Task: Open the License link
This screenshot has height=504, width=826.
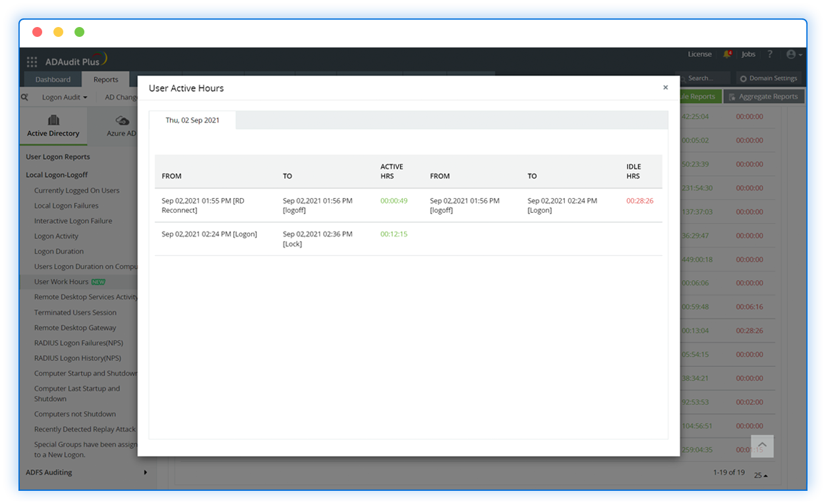Action: coord(699,54)
